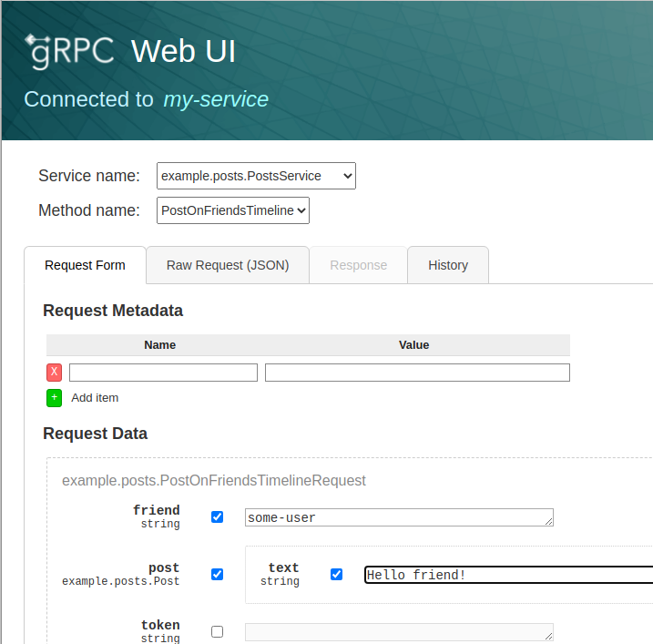
Task: Grab resize handle of token text field
Action: (x=548, y=636)
